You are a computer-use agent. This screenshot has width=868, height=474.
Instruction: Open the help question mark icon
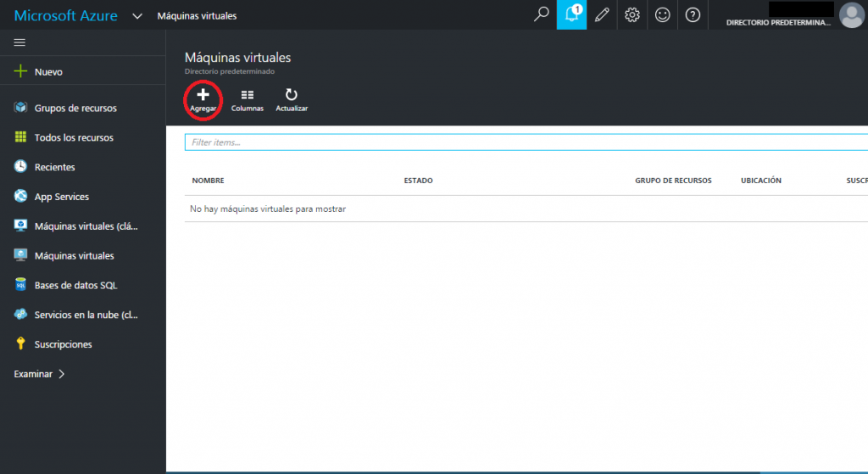tap(693, 14)
